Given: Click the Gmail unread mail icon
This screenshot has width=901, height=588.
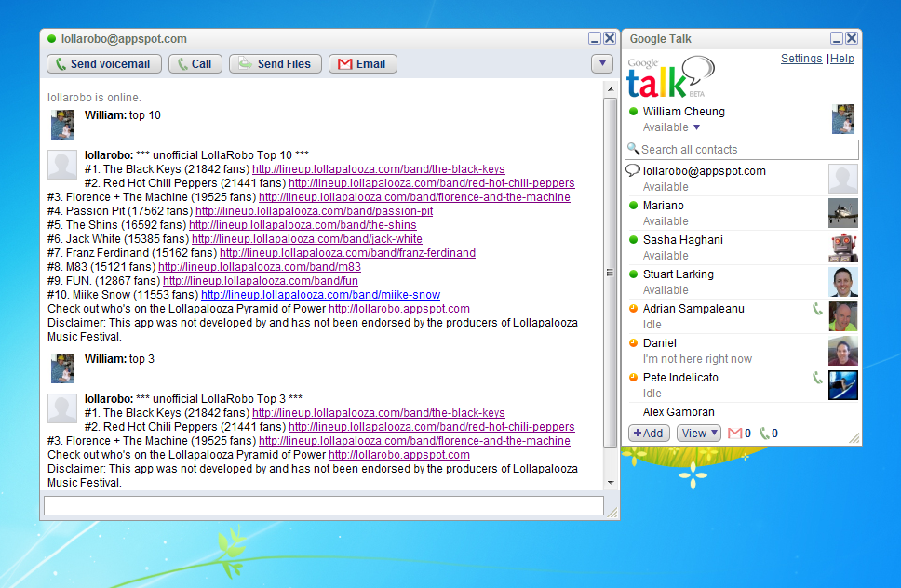Looking at the screenshot, I should (734, 434).
